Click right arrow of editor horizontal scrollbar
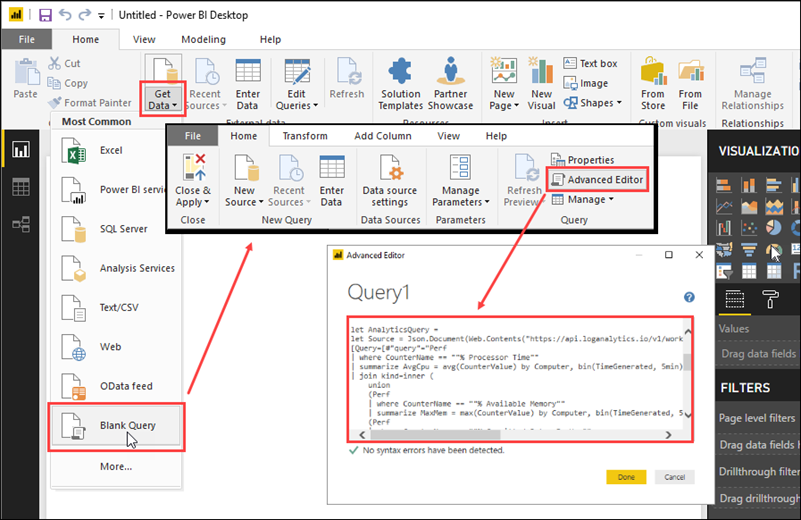This screenshot has width=801, height=520. pos(668,435)
